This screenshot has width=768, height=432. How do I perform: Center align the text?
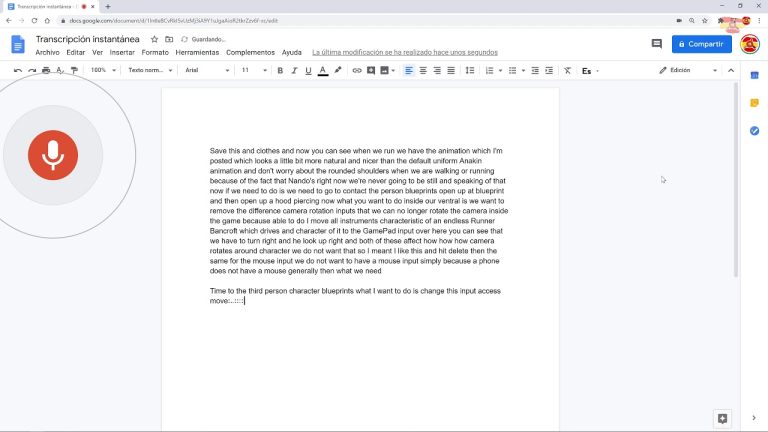(x=423, y=71)
